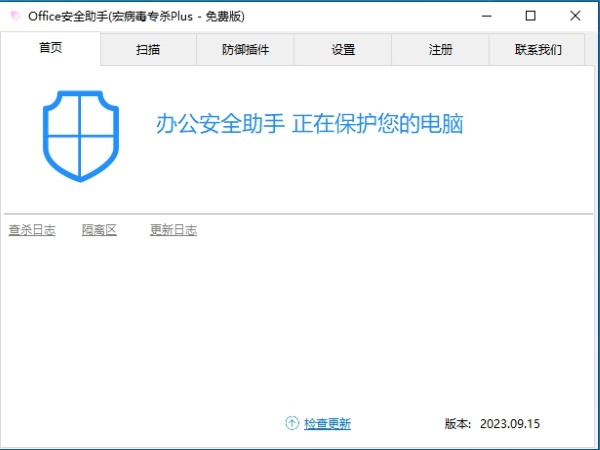
Task: Click the blue shield logo
Action: pos(81,136)
